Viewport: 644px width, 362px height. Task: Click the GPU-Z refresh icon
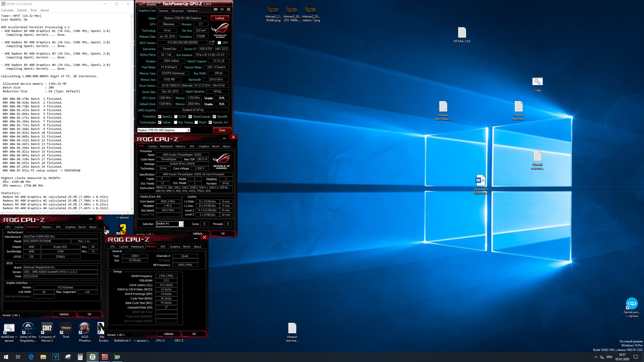pos(222,10)
